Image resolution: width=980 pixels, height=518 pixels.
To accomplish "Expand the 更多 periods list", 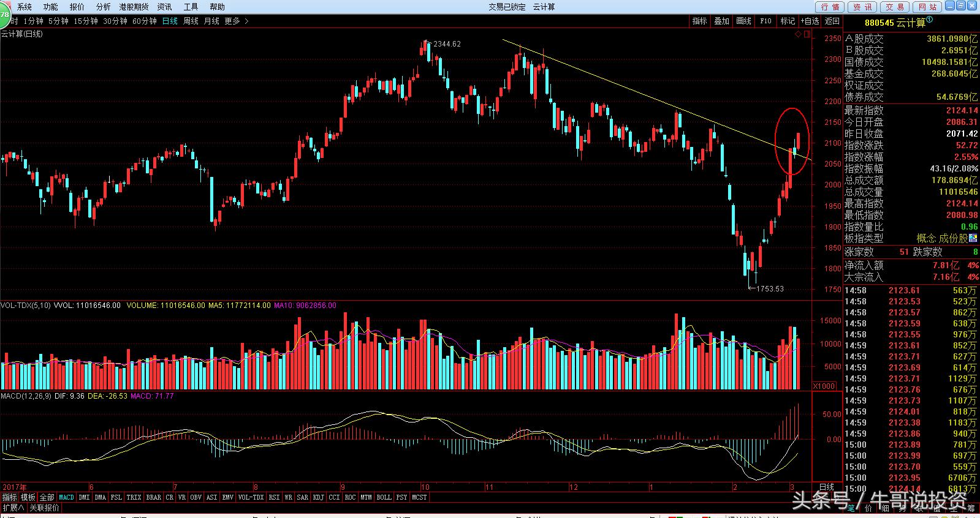I will (x=237, y=21).
